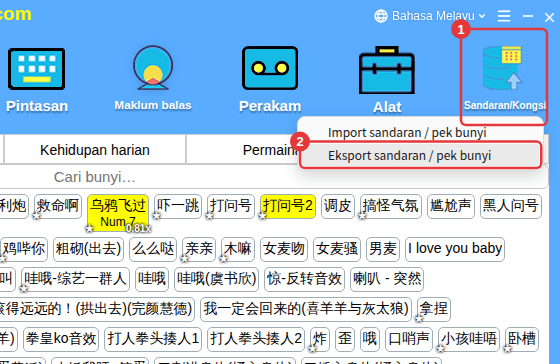The image size is (560, 364).
Task: Play the yellow 打问号2 sound button
Action: tap(288, 206)
